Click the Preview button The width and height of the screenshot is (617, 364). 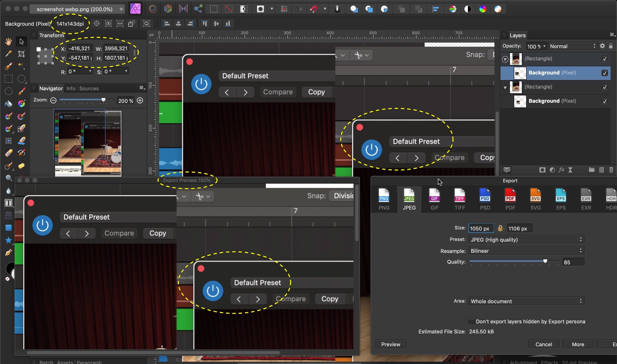point(390,344)
